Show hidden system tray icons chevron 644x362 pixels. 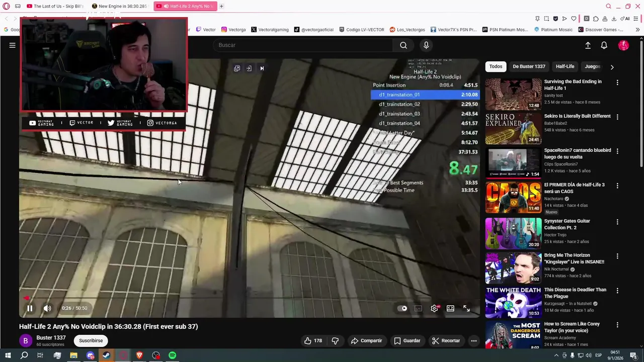click(x=556, y=355)
